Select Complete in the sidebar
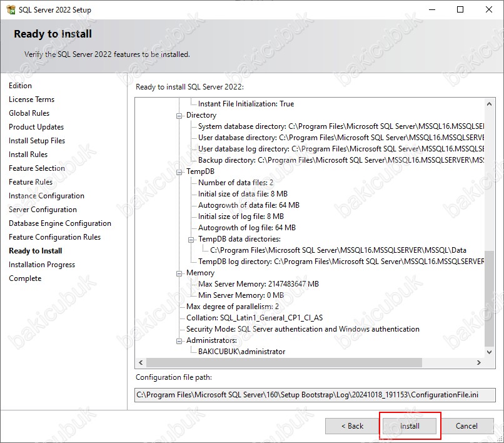Image resolution: width=504 pixels, height=443 pixels. coord(25,278)
